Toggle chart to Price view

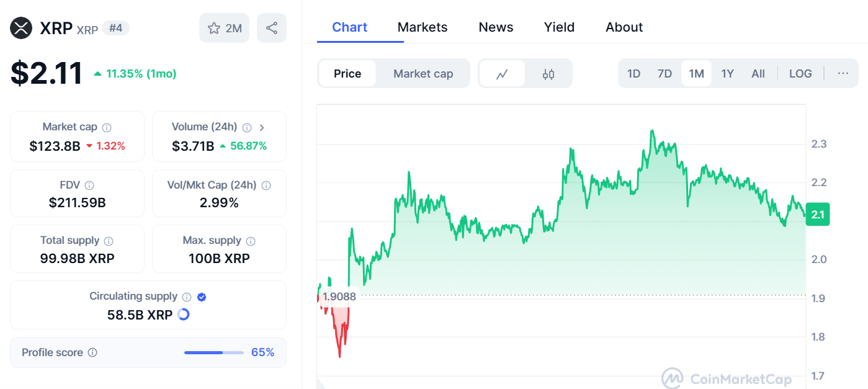click(347, 74)
